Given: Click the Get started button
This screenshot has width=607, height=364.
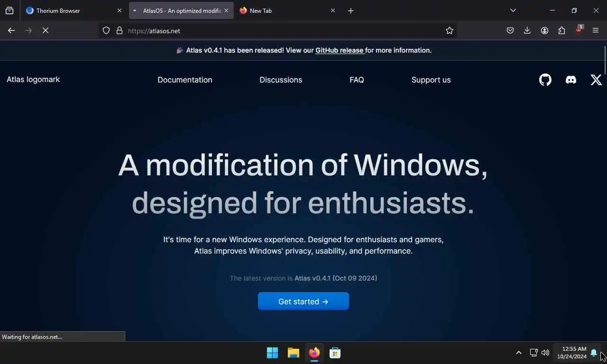Looking at the screenshot, I should (303, 301).
